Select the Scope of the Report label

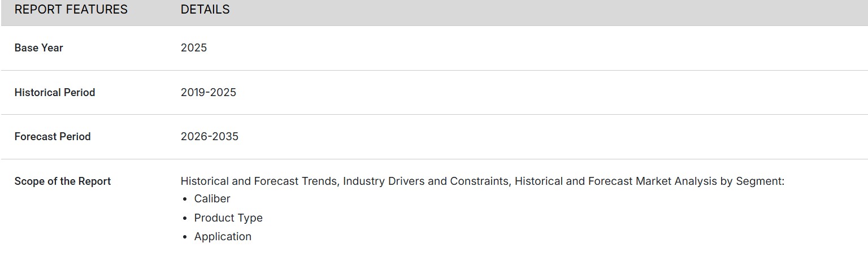pos(62,181)
